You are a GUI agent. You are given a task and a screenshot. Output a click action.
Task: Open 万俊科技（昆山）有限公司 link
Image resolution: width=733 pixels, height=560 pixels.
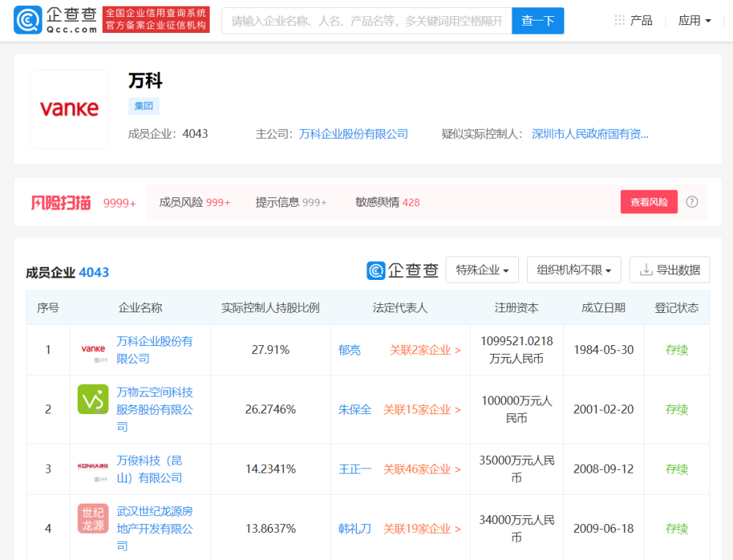[x=150, y=469]
